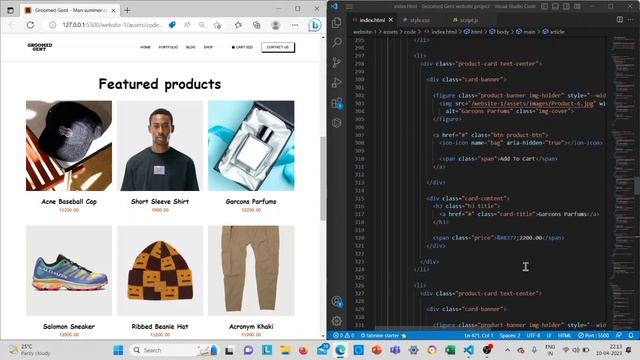Open the Accounts icon in activity bar
This screenshot has width=640, height=360.
[337, 302]
